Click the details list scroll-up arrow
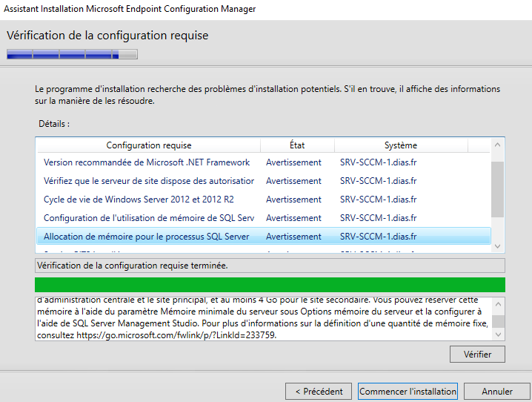The width and height of the screenshot is (532, 402). click(497, 145)
